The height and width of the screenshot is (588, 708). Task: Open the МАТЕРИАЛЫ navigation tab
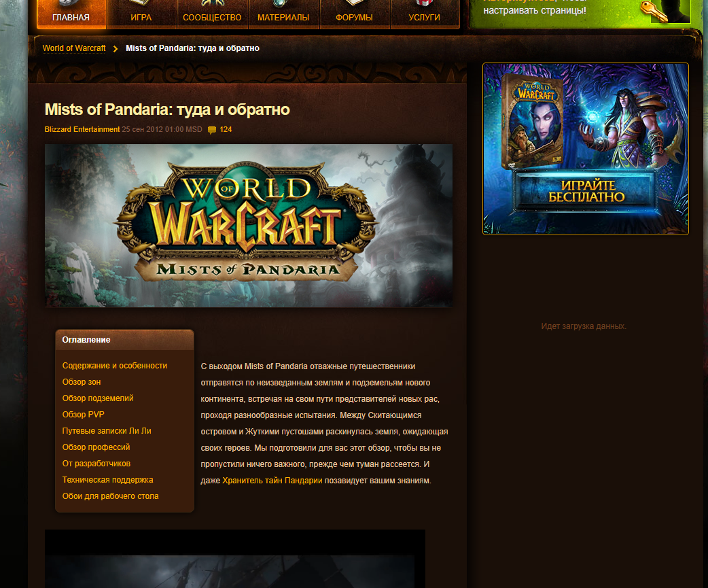[x=283, y=14]
